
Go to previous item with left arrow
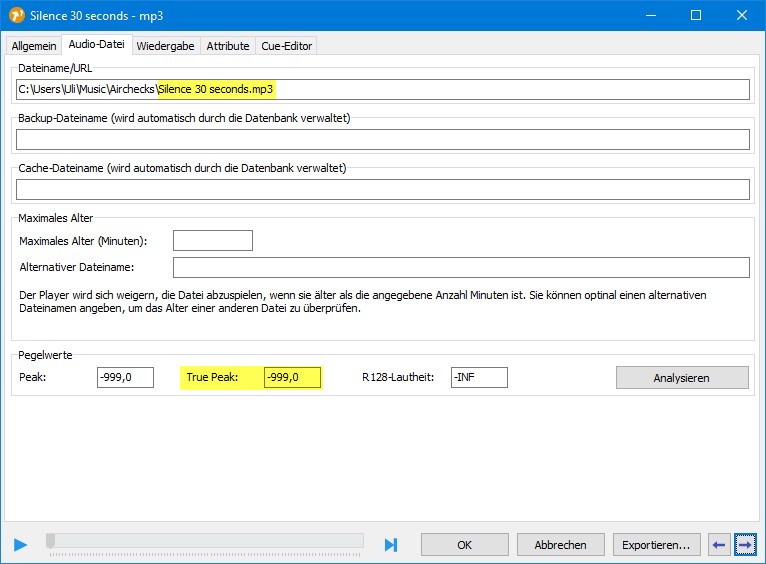tap(719, 544)
